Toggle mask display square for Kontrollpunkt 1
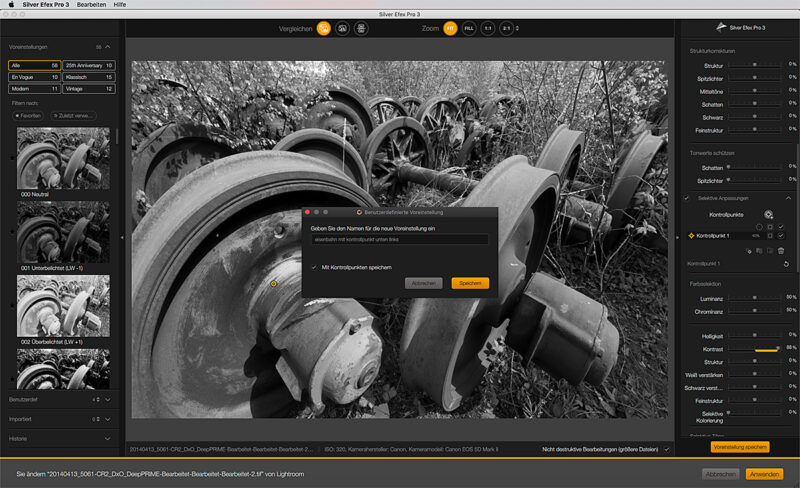 pyautogui.click(x=770, y=236)
